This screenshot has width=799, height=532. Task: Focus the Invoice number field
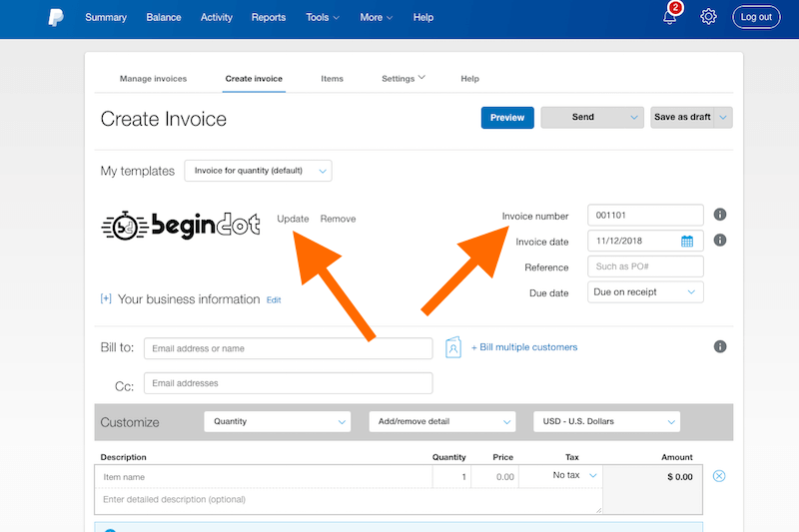point(645,216)
